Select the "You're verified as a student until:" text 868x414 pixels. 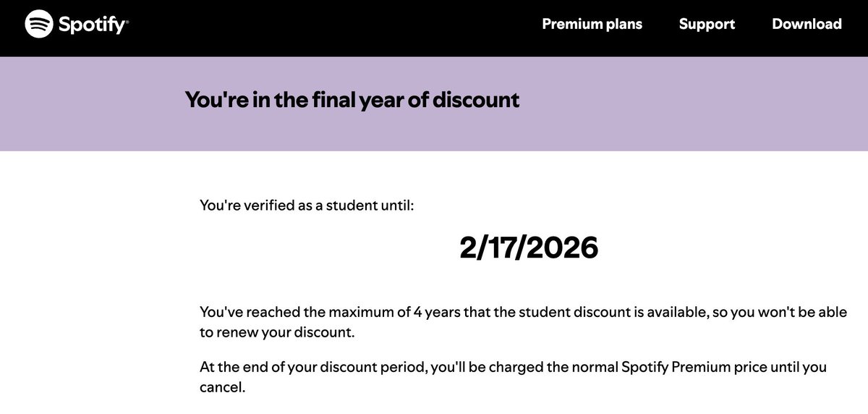tap(307, 206)
